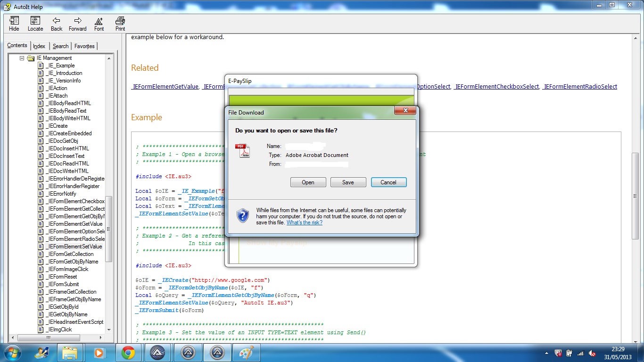Image resolution: width=644 pixels, height=362 pixels.
Task: Select the _IEErrorNotify tree item
Action: point(61,194)
